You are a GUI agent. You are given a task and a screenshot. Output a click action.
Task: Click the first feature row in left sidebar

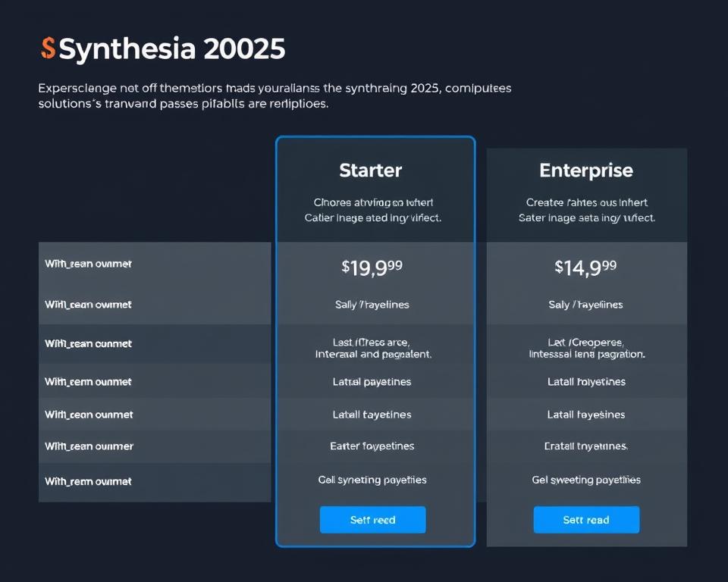pos(155,264)
